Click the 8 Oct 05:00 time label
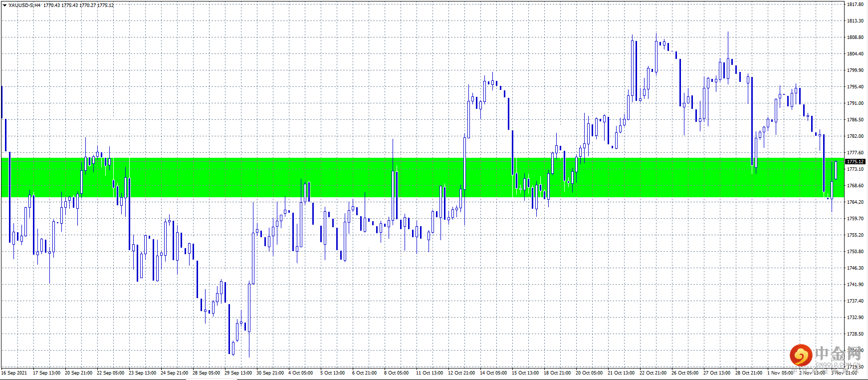 click(396, 373)
